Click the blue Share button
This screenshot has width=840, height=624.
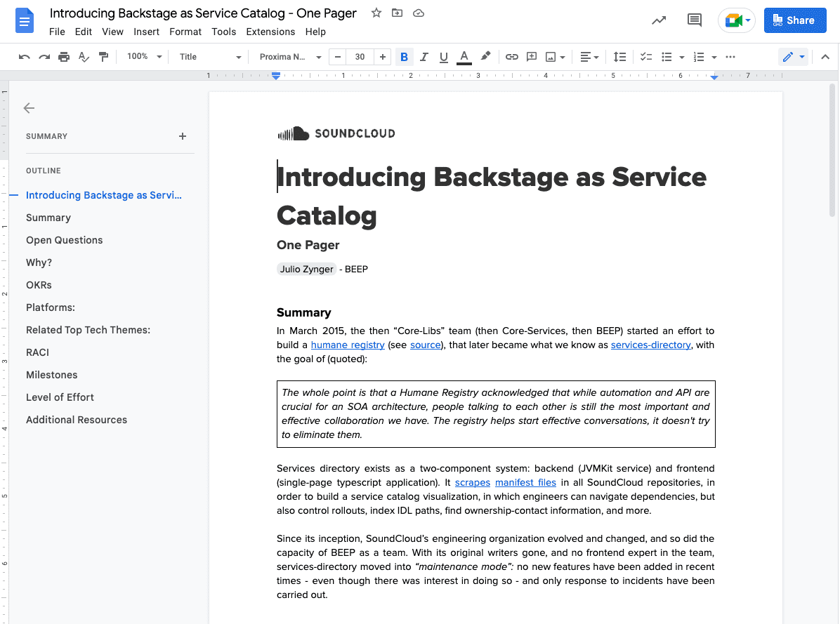click(x=794, y=20)
